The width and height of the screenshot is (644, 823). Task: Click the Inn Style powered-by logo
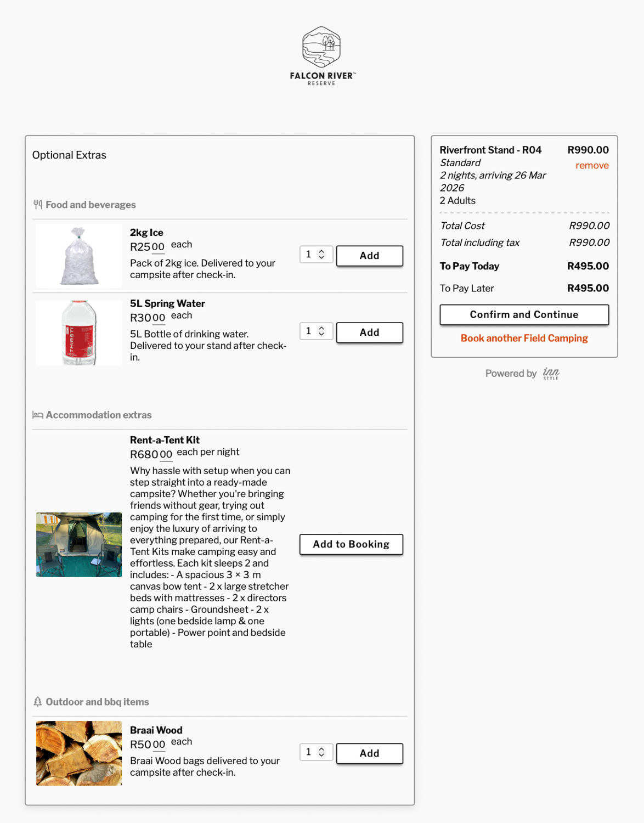(551, 374)
